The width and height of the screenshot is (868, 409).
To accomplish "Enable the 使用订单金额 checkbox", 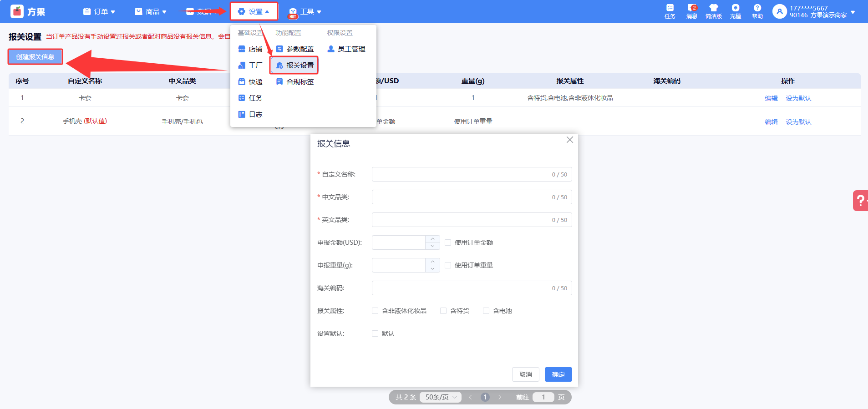I will tap(448, 242).
